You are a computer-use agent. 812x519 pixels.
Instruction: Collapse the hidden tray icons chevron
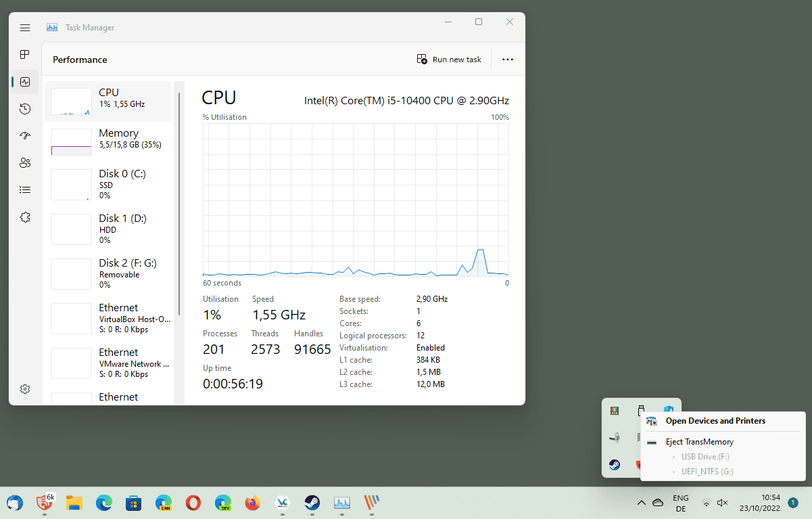641,502
